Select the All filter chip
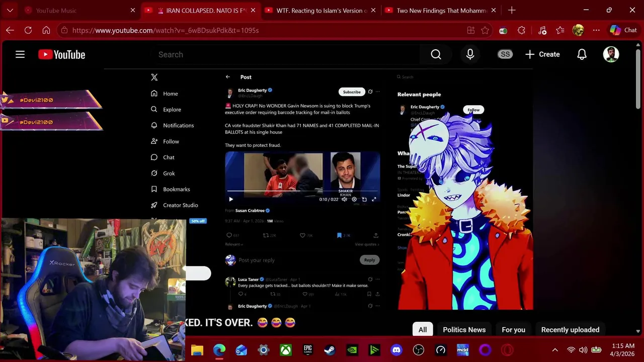The width and height of the screenshot is (644, 362). 423,330
